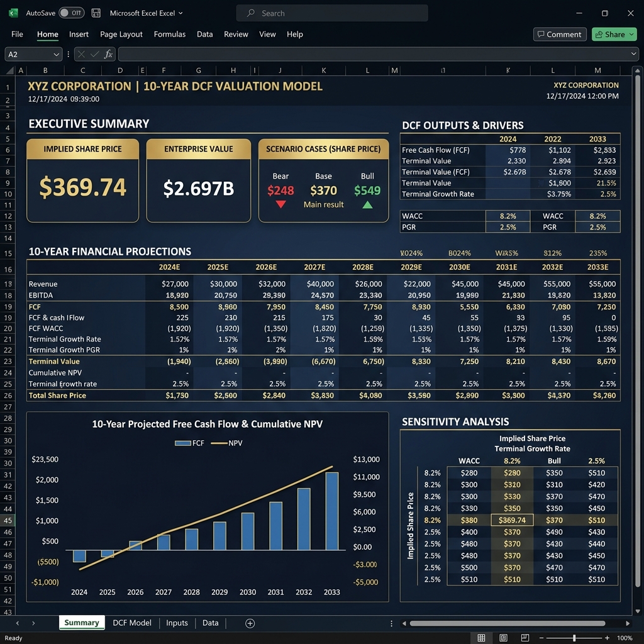
Task: Click the Enterprise Value $2.697B figure
Action: coord(198,189)
